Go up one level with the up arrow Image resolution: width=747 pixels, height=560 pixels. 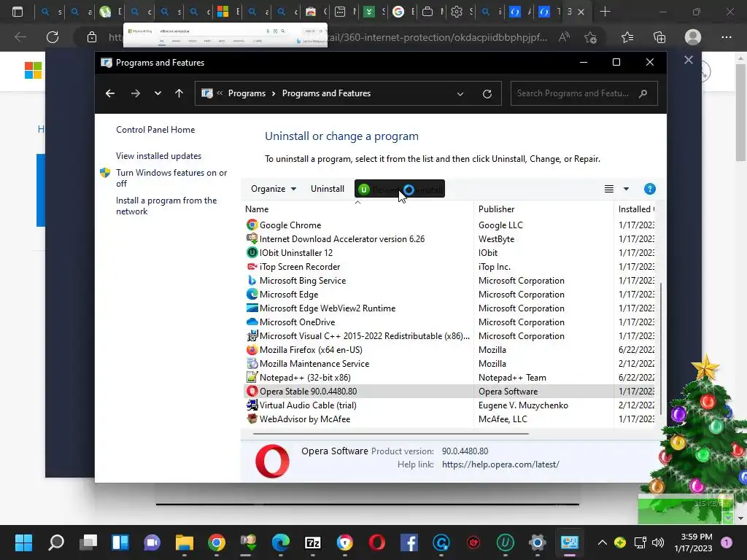pyautogui.click(x=179, y=93)
